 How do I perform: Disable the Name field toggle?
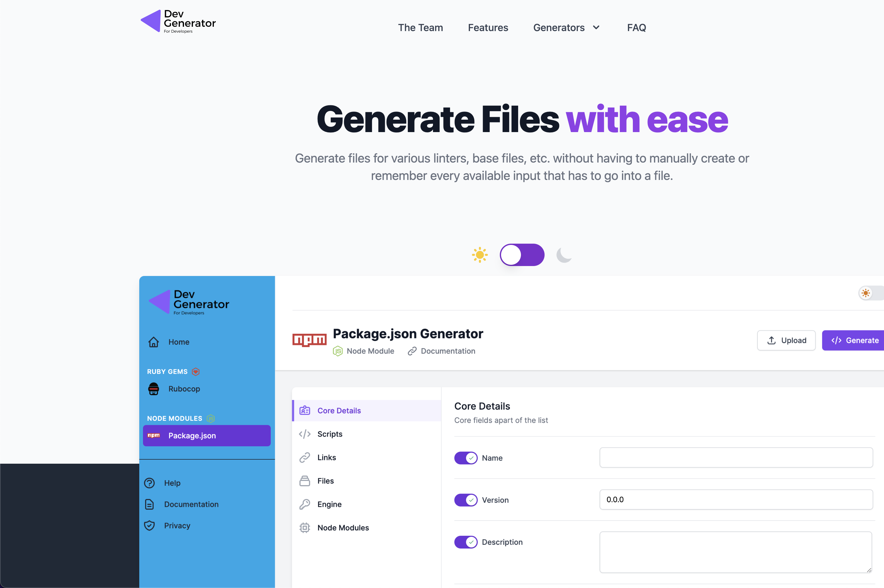(466, 458)
